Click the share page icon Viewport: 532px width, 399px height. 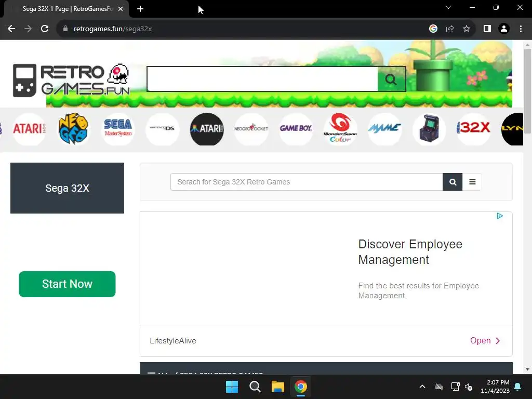pos(450,29)
